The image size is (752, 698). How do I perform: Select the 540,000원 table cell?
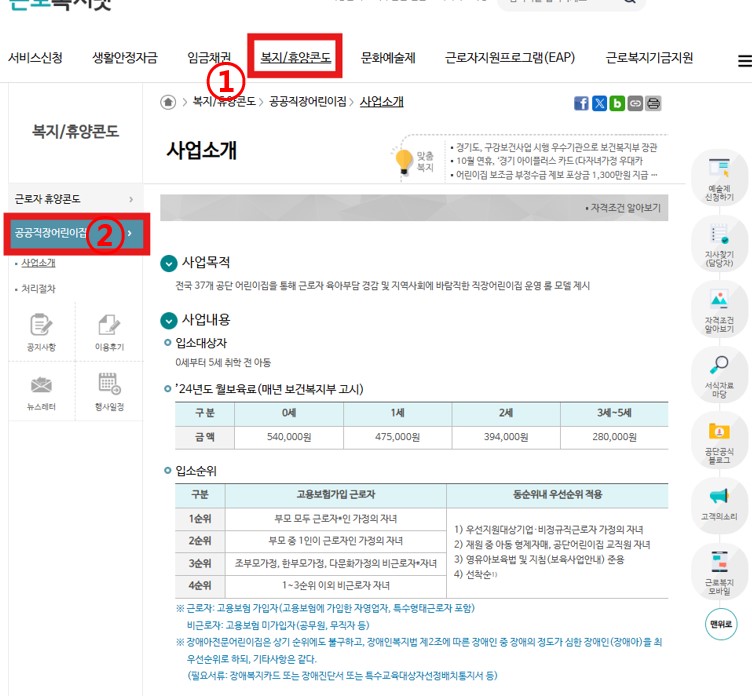coord(289,438)
